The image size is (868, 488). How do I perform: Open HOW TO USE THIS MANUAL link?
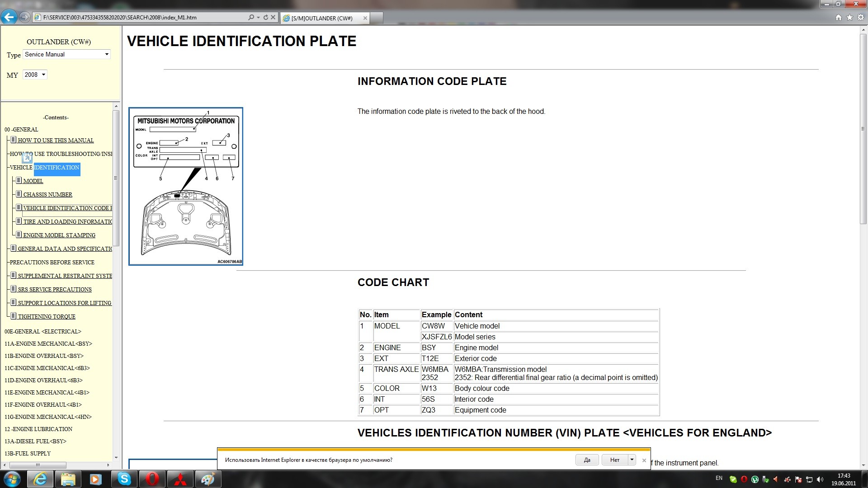[x=56, y=141]
